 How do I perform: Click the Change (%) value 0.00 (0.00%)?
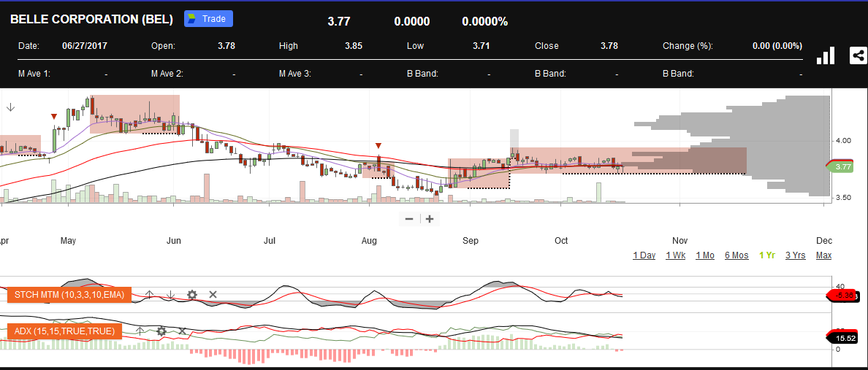777,46
